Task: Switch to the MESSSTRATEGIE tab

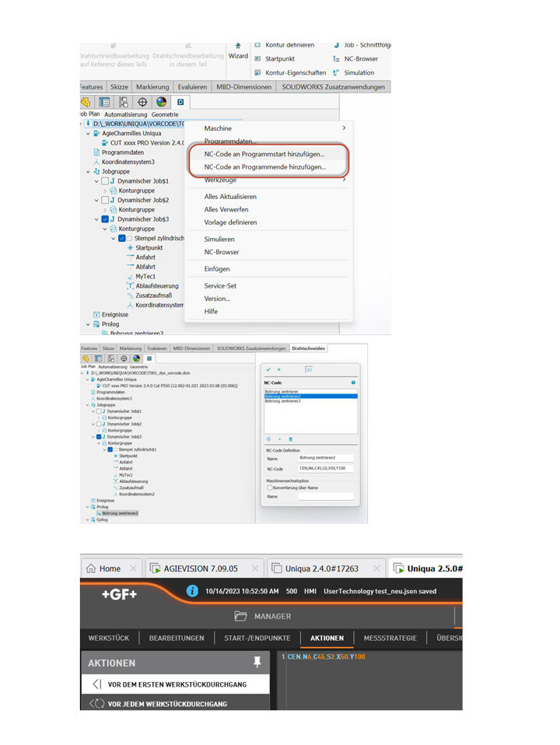Action: point(390,638)
